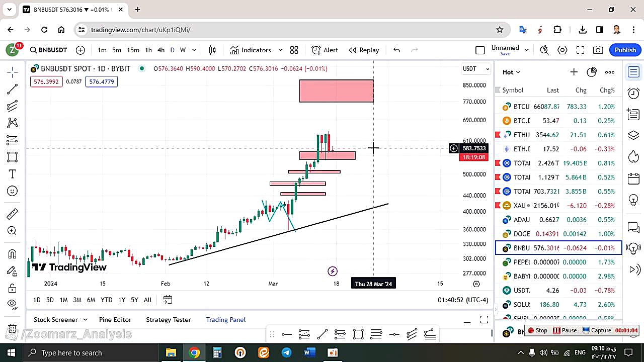The width and height of the screenshot is (644, 362).
Task: Select the Text annotation tool
Action: point(13,174)
